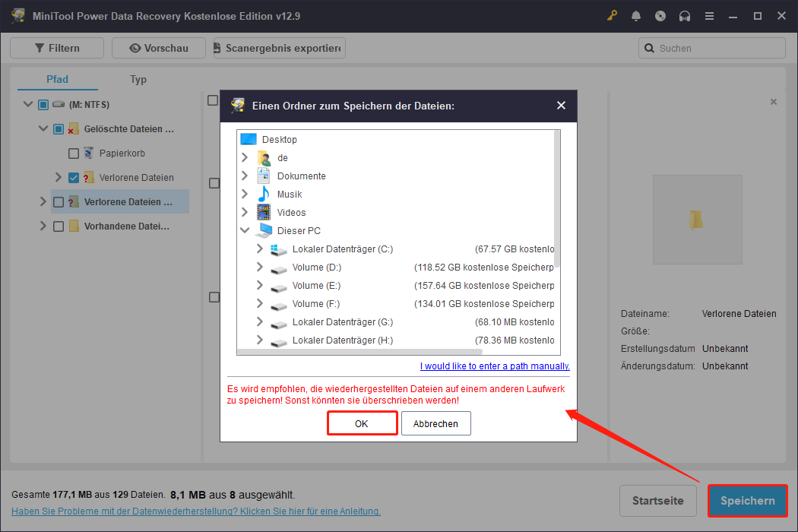
Task: Collapse the Dieser PC node
Action: tap(245, 230)
